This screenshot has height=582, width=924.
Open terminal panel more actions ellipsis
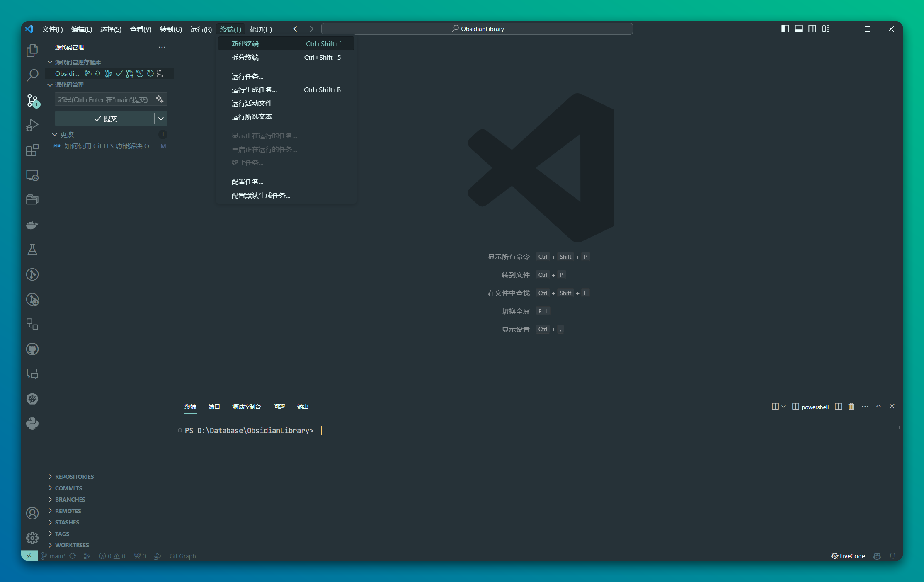[x=865, y=406]
